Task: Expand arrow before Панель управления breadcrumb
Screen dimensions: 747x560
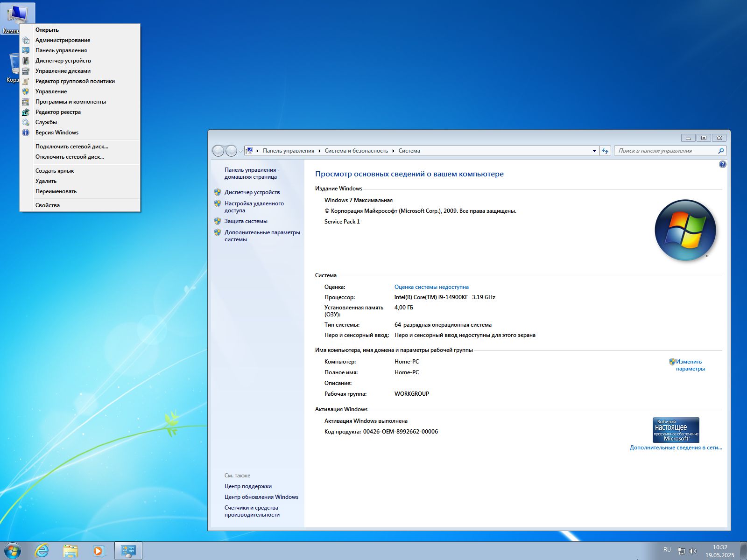Action: tap(258, 151)
